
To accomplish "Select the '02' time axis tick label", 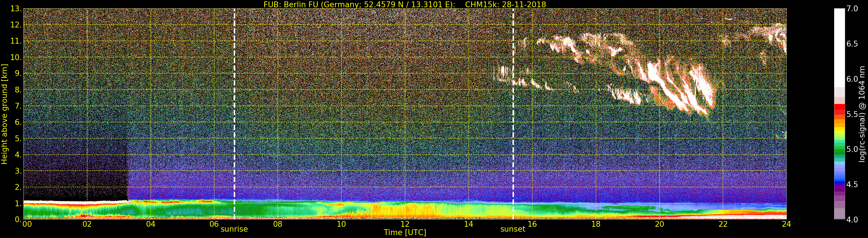I will [87, 224].
